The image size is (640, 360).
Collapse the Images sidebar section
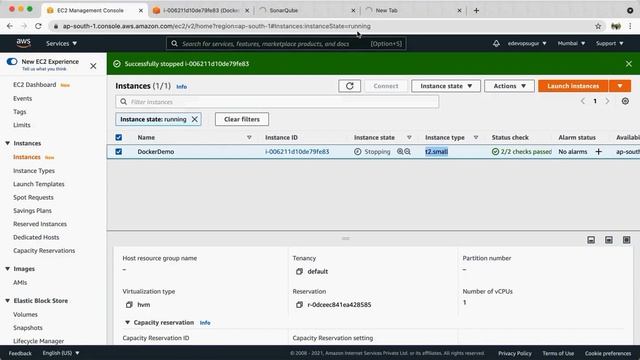[8, 269]
